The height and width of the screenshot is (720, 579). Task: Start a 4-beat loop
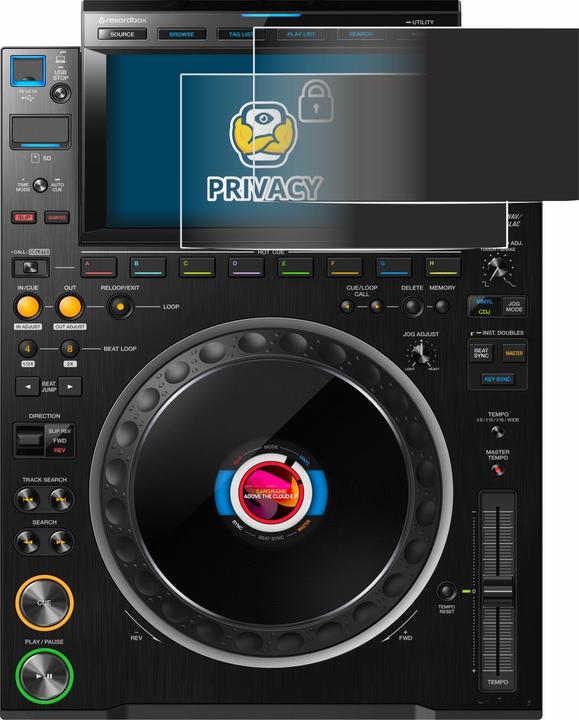[28, 349]
